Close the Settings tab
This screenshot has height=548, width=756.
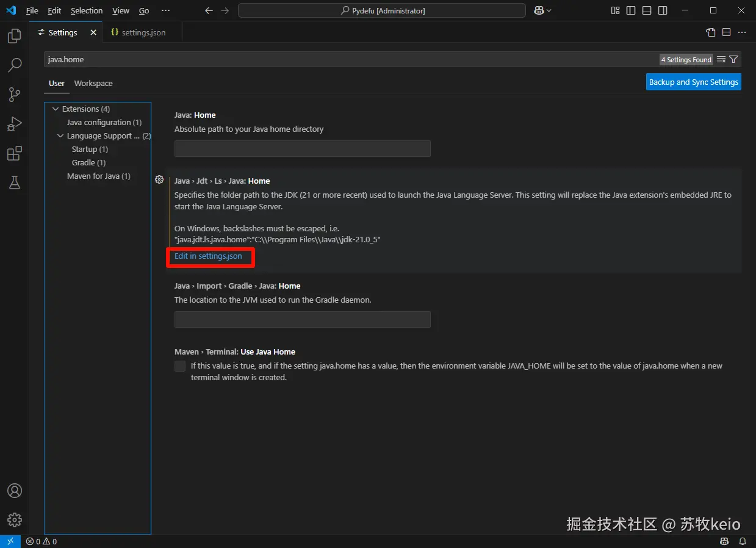pyautogui.click(x=93, y=32)
